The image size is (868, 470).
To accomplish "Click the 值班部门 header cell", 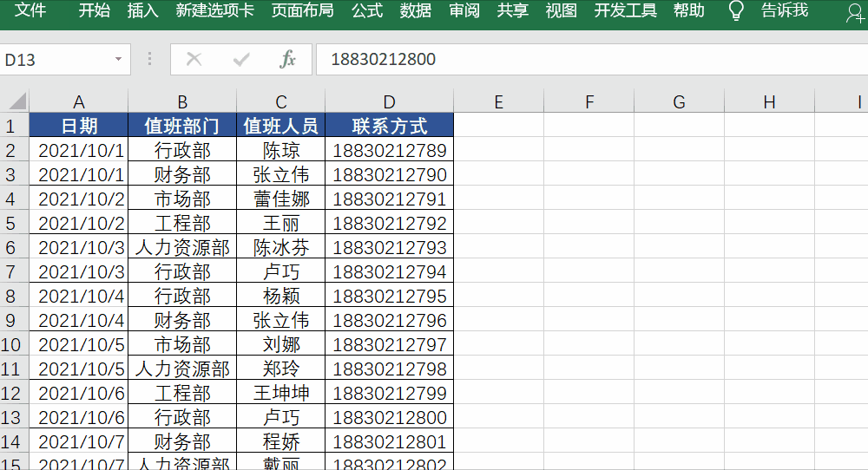I will pos(182,126).
